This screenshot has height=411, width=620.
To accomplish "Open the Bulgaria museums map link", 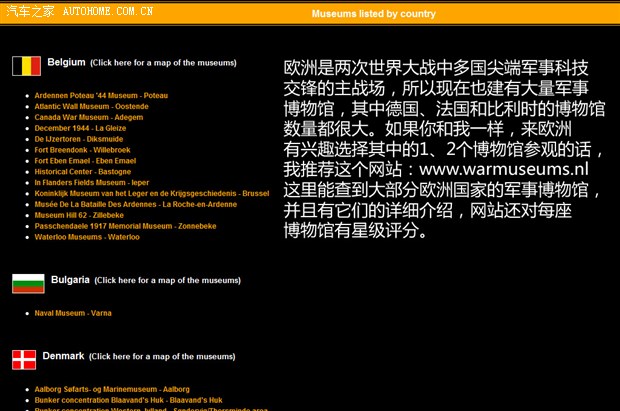I will [x=167, y=280].
